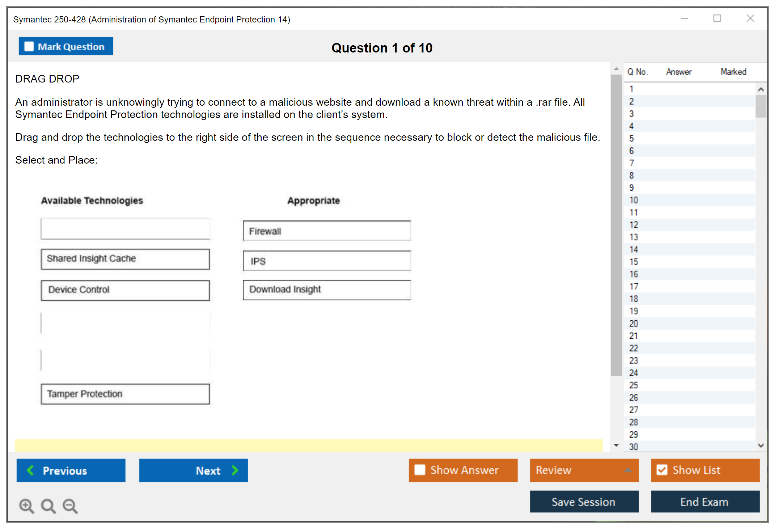Toggle the Mark Question checkbox

pos(29,46)
